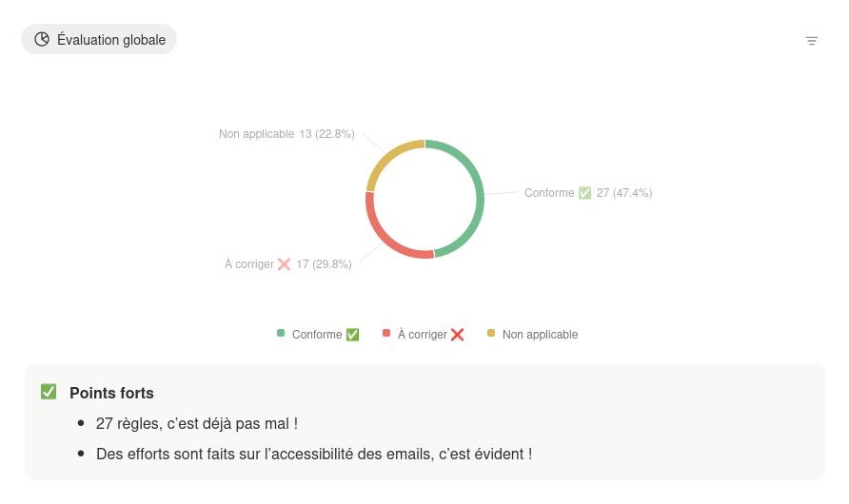Viewport: 849px width, 504px height.
Task: Click the green Conforme legend color square
Action: 281,333
